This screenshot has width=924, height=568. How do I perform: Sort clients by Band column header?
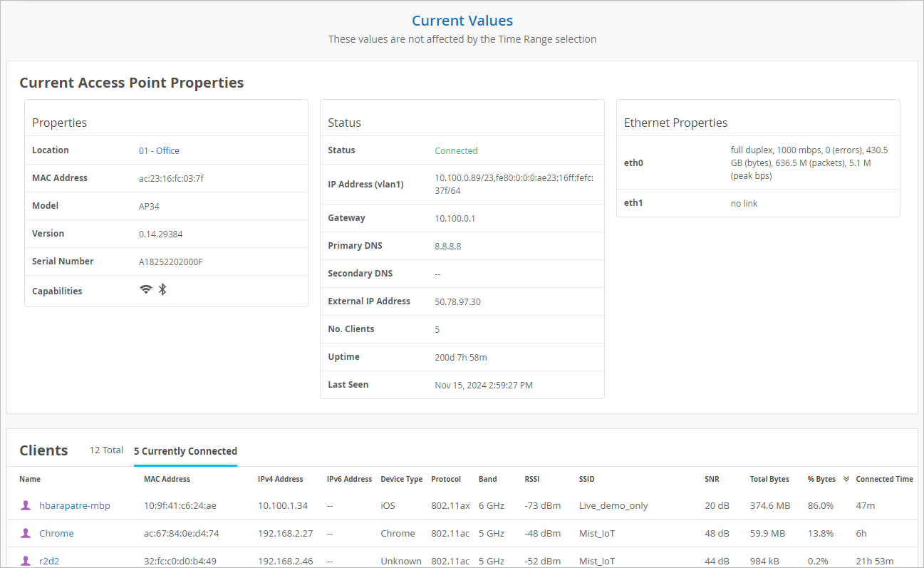click(x=488, y=479)
